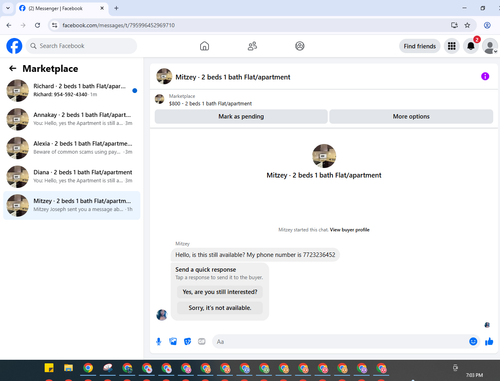
Task: Click More options button
Action: (x=411, y=116)
